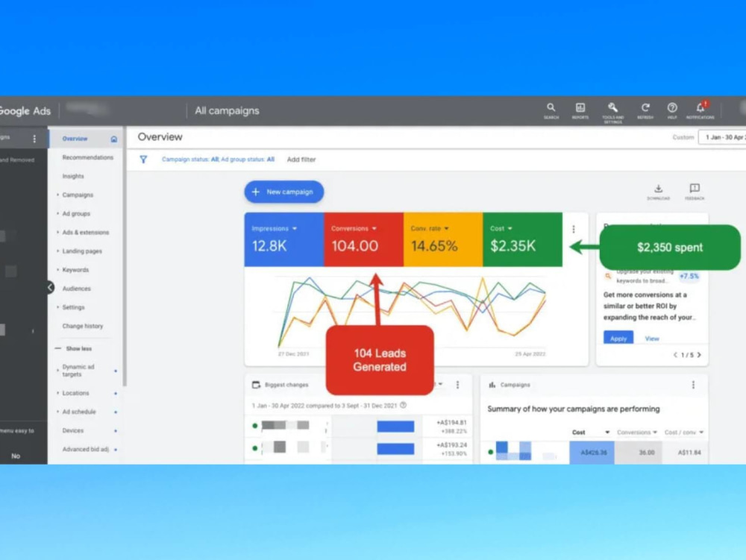Click the filter funnel icon
This screenshot has width=746, height=560.
[x=143, y=160]
